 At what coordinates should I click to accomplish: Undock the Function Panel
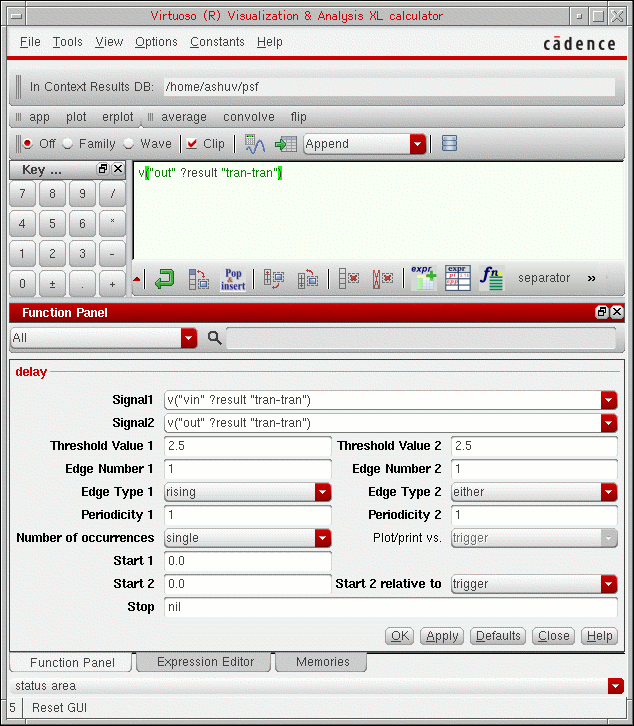point(602,312)
